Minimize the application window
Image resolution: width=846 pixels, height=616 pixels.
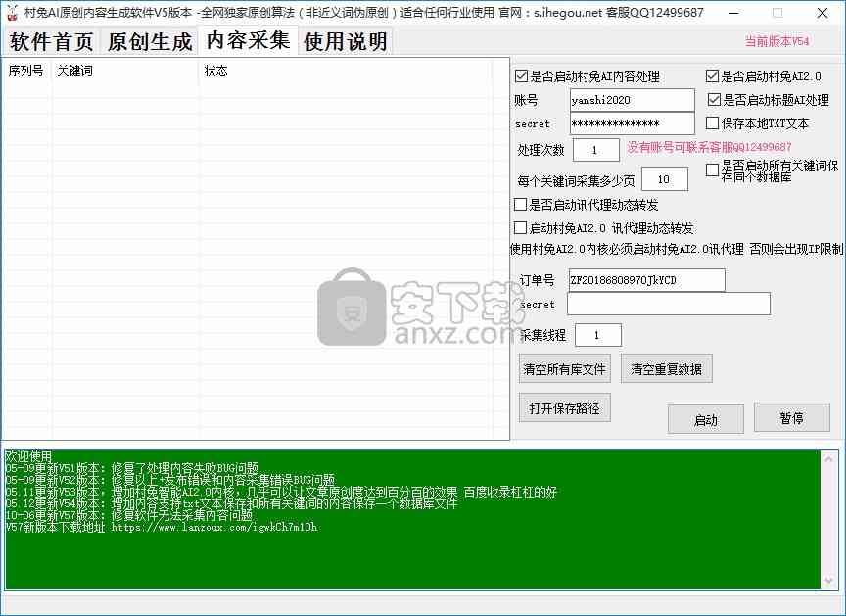pyautogui.click(x=733, y=13)
